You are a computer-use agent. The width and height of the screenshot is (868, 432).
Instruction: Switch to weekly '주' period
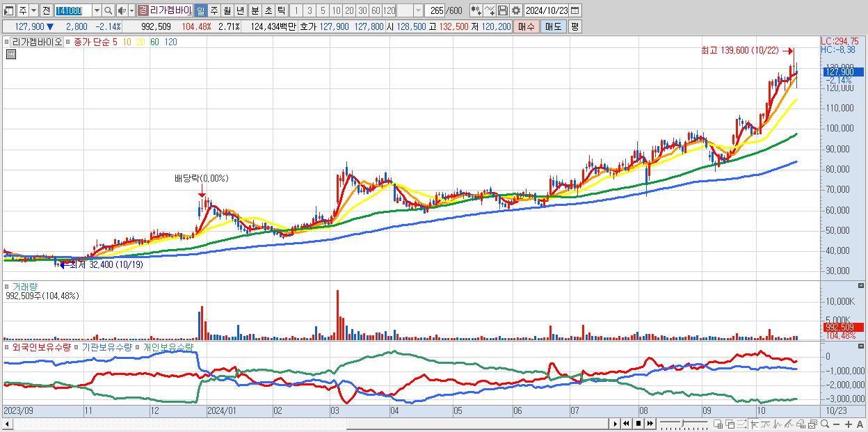pyautogui.click(x=214, y=11)
